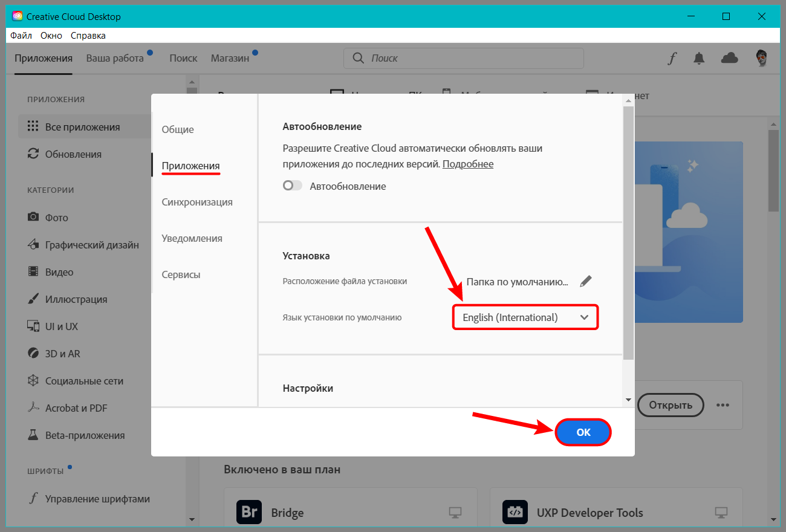Open the cloud sync status icon

730,58
